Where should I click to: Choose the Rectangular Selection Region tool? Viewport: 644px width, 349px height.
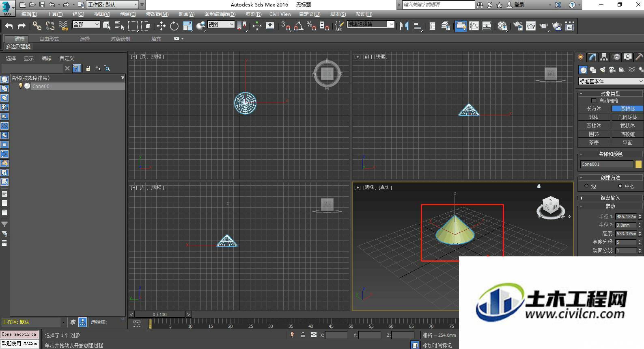133,26
